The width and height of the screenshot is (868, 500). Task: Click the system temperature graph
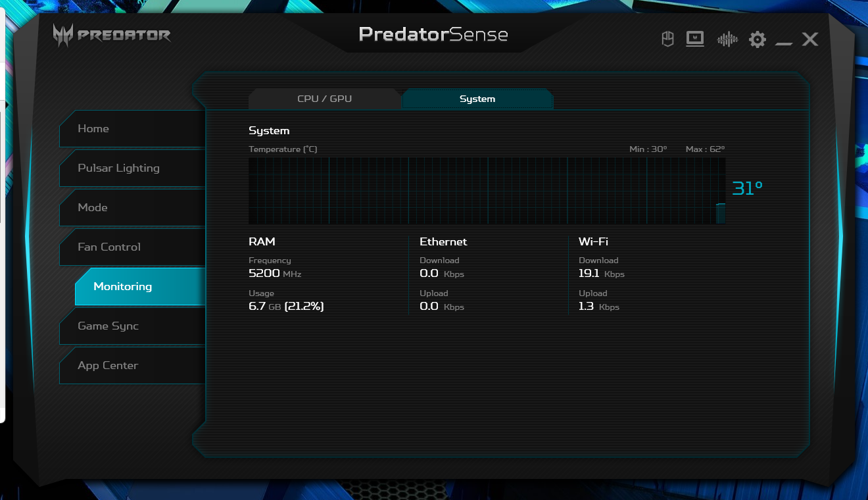pos(487,191)
